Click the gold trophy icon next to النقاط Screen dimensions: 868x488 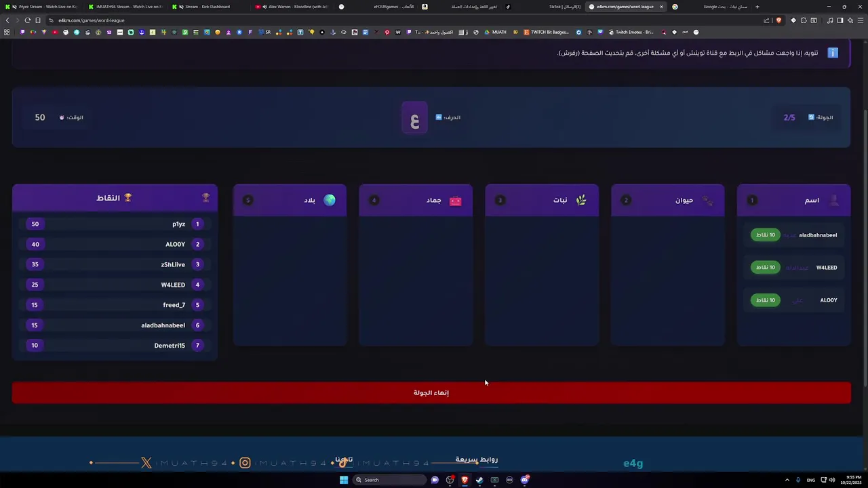click(x=127, y=198)
